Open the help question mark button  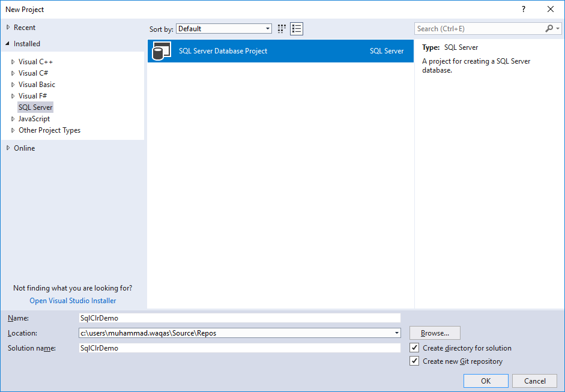[524, 10]
